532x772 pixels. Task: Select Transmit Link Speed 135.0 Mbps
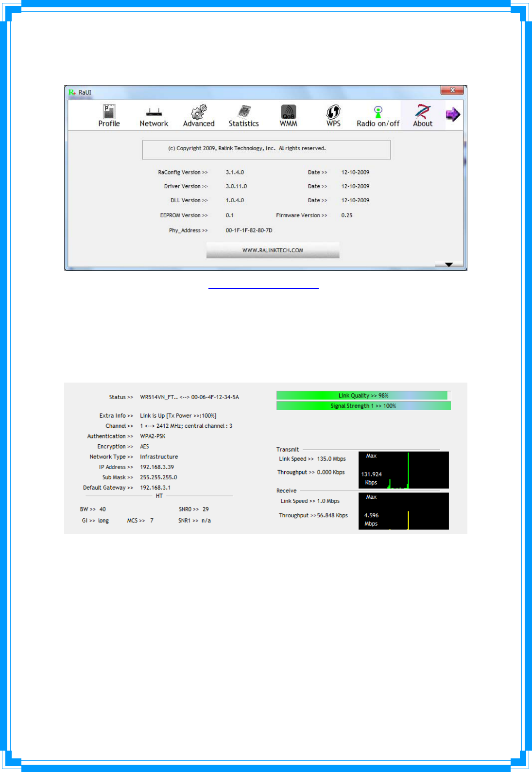click(331, 459)
